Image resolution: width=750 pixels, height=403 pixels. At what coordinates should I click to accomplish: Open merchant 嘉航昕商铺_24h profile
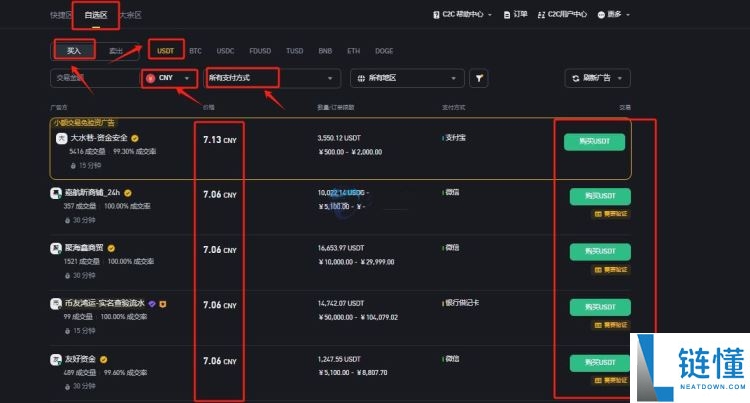(x=92, y=193)
